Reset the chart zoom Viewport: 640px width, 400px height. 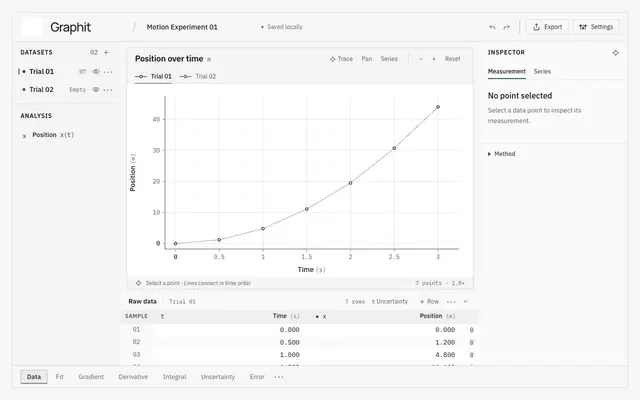453,59
